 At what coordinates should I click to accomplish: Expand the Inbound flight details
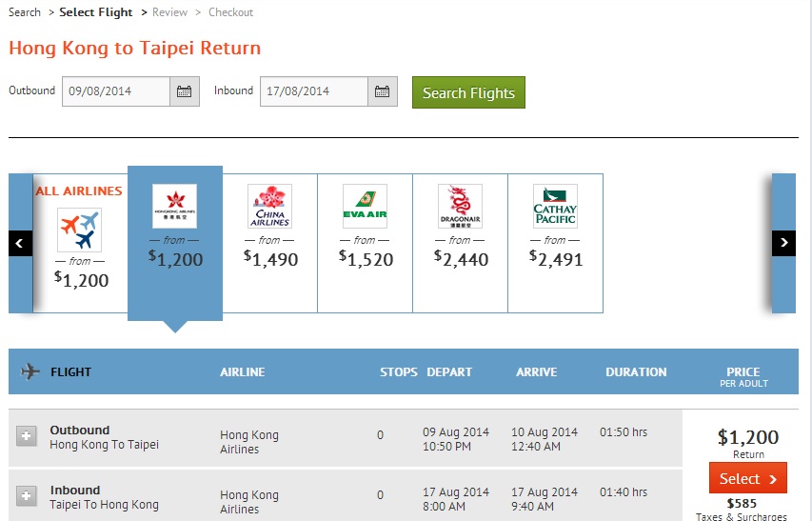click(x=27, y=496)
